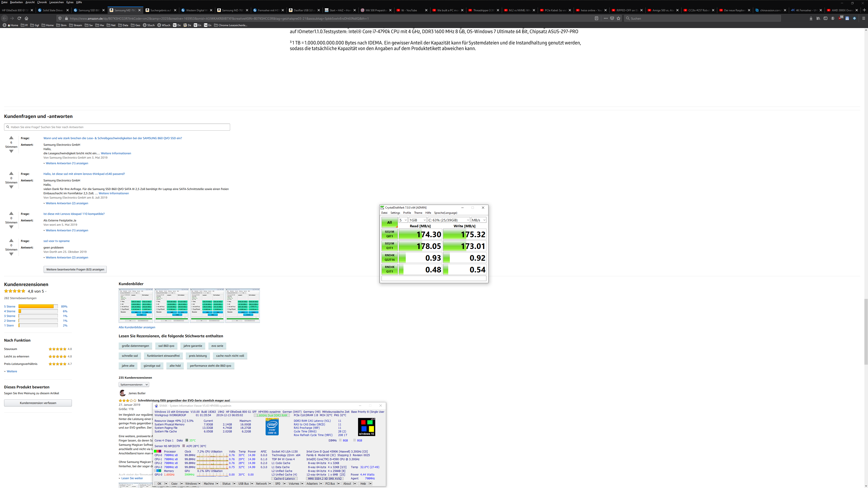Downvote the 'ssd voor tv opname' question
The width and height of the screenshot is (868, 488).
(11, 254)
